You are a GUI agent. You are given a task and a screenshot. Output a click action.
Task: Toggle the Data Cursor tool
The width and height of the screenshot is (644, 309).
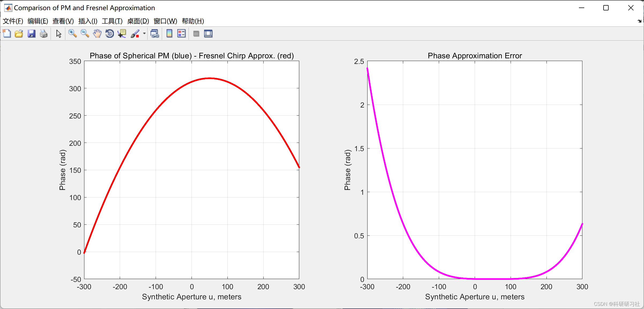coord(122,34)
